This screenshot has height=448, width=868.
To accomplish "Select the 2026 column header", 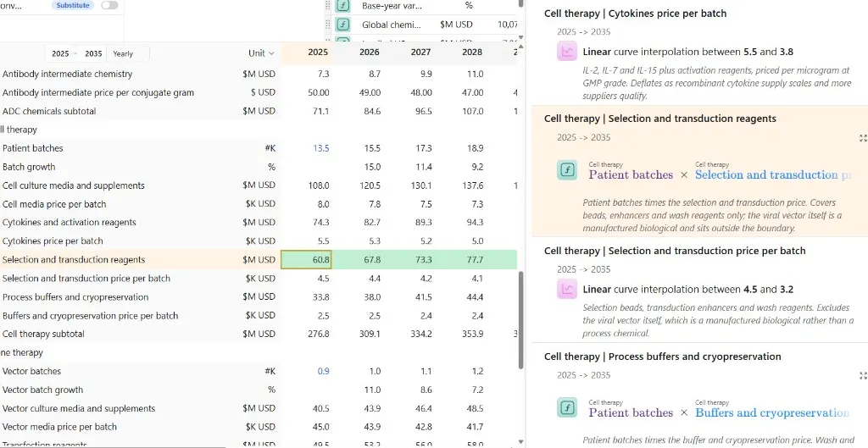I will click(370, 52).
